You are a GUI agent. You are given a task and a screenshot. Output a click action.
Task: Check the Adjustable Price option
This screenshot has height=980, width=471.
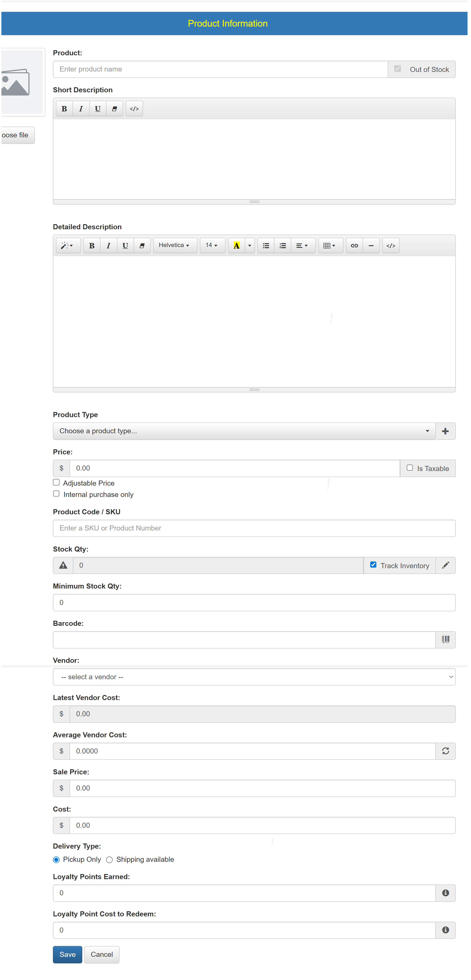click(x=56, y=482)
